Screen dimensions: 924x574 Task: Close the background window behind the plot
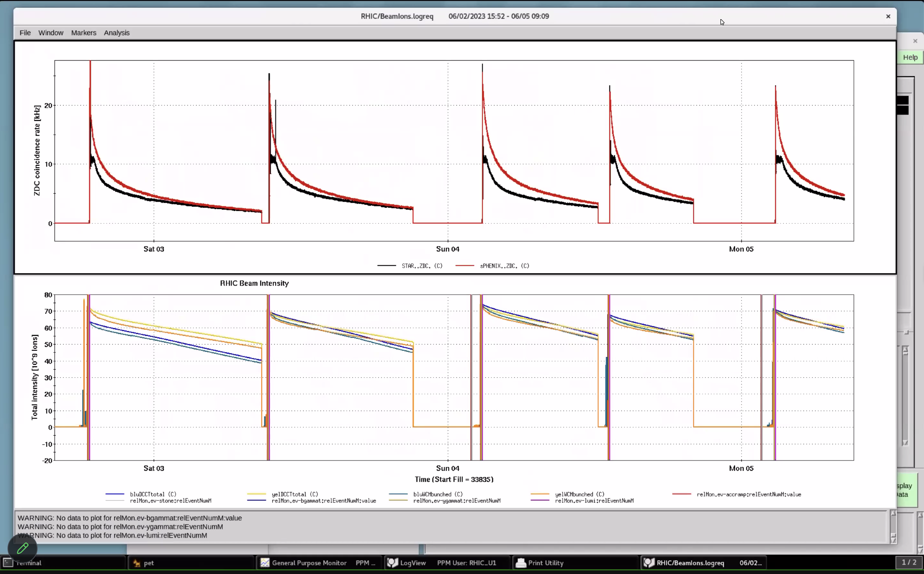pos(915,41)
